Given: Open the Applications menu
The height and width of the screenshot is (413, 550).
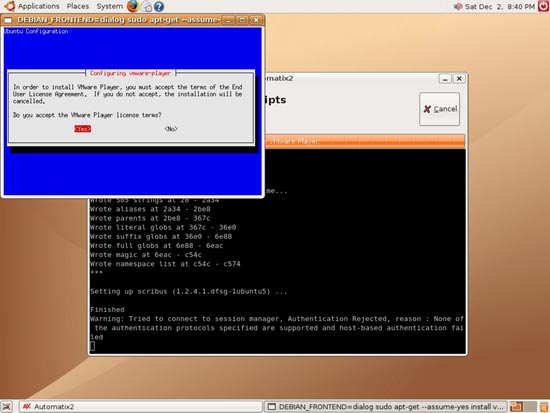Looking at the screenshot, I should point(39,6).
